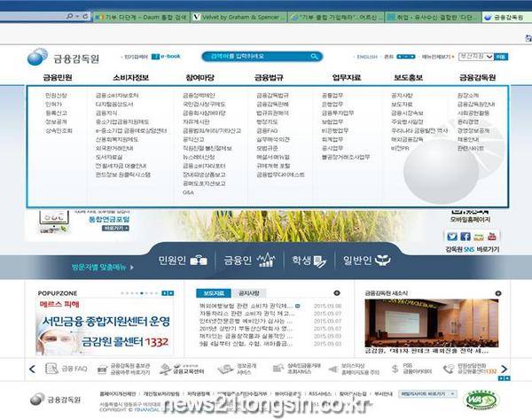Open the 금융법규 main menu
532x420 pixels.
click(x=269, y=77)
